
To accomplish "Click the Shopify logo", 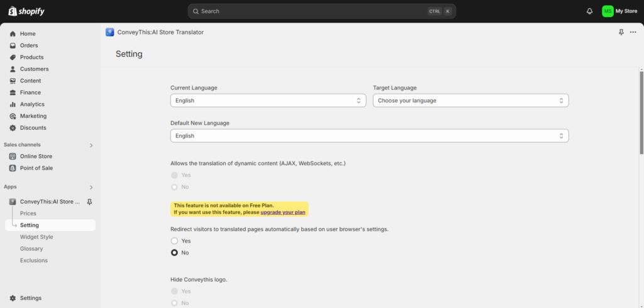I will [x=26, y=11].
